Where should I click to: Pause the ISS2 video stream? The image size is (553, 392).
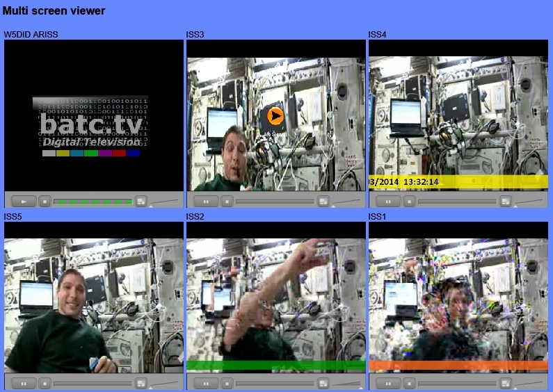[x=206, y=383]
